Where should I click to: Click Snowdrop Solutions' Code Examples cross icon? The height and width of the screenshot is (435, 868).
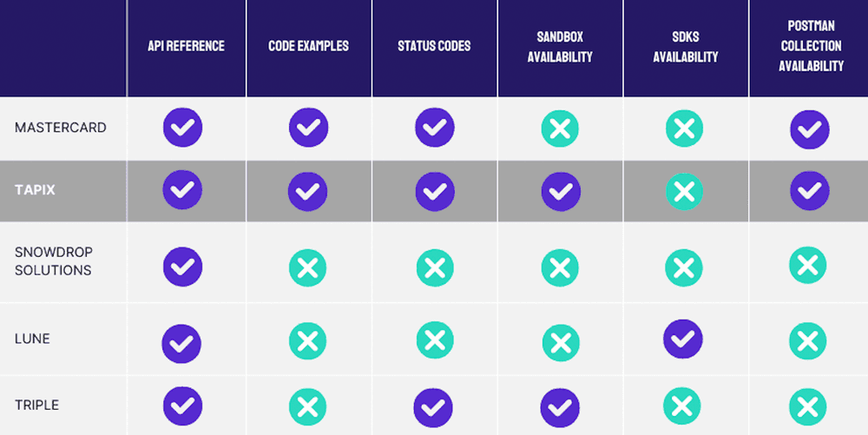click(x=307, y=268)
